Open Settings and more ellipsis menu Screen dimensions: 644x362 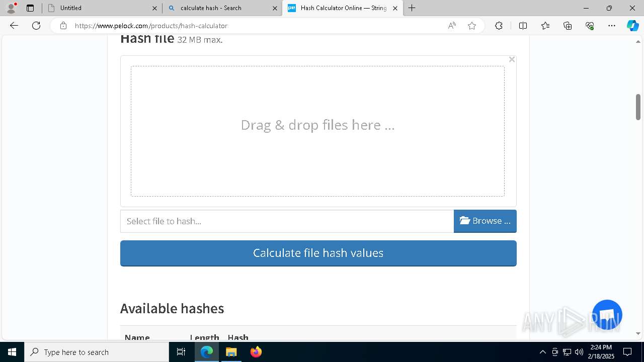tap(612, 26)
